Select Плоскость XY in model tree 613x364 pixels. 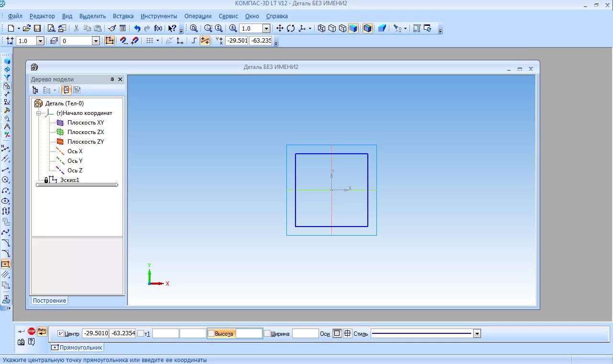pyautogui.click(x=85, y=123)
